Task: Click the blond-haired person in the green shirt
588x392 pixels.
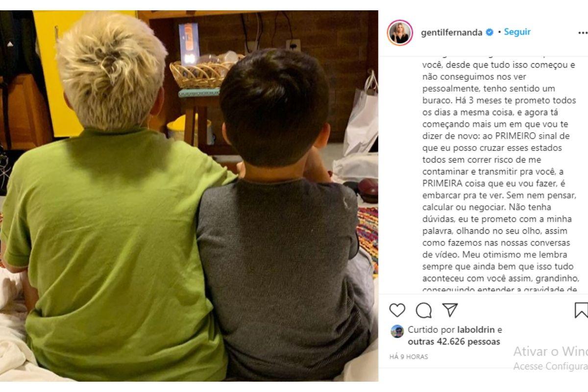Action: [x=113, y=206]
